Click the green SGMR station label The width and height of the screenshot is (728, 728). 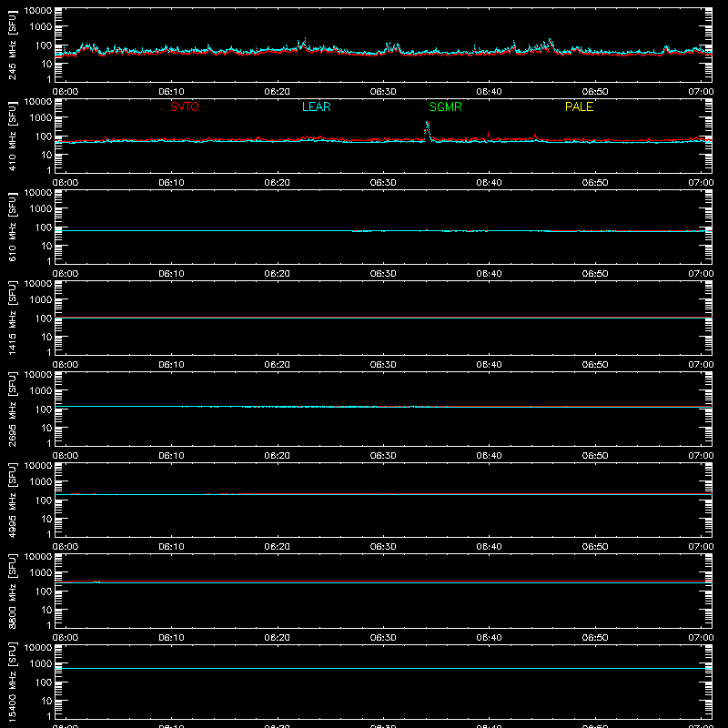click(445, 106)
